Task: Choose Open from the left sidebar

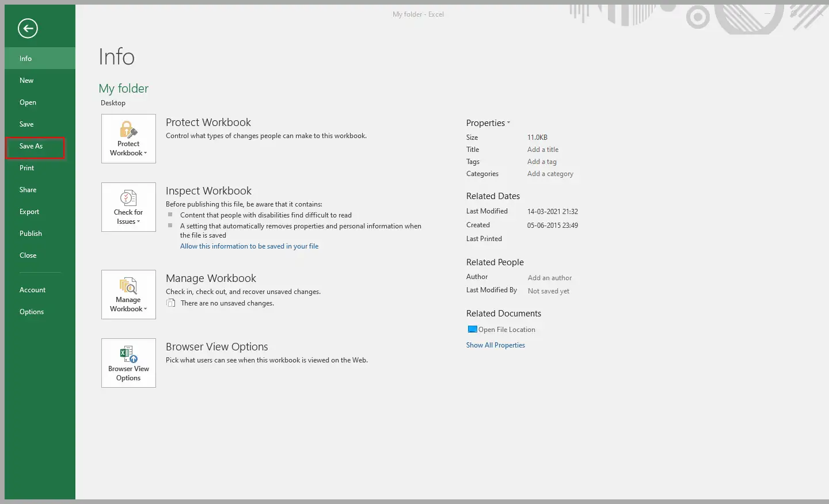Action: click(x=40, y=102)
